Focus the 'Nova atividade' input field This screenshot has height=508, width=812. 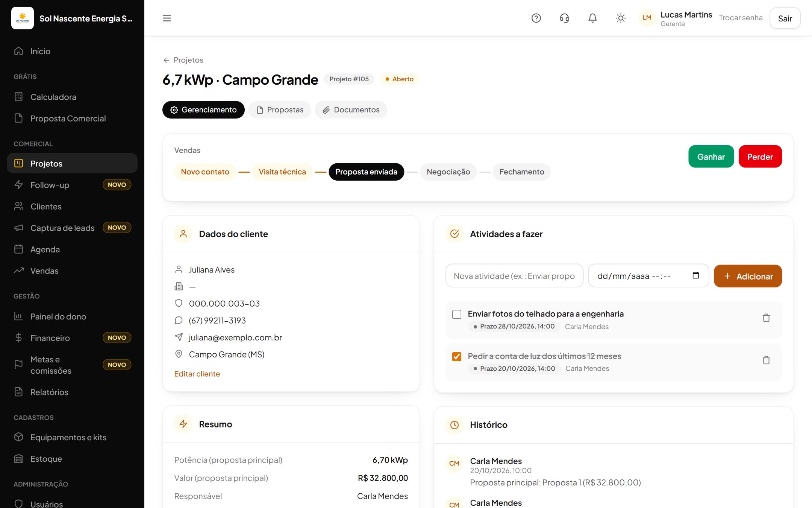[x=514, y=276]
